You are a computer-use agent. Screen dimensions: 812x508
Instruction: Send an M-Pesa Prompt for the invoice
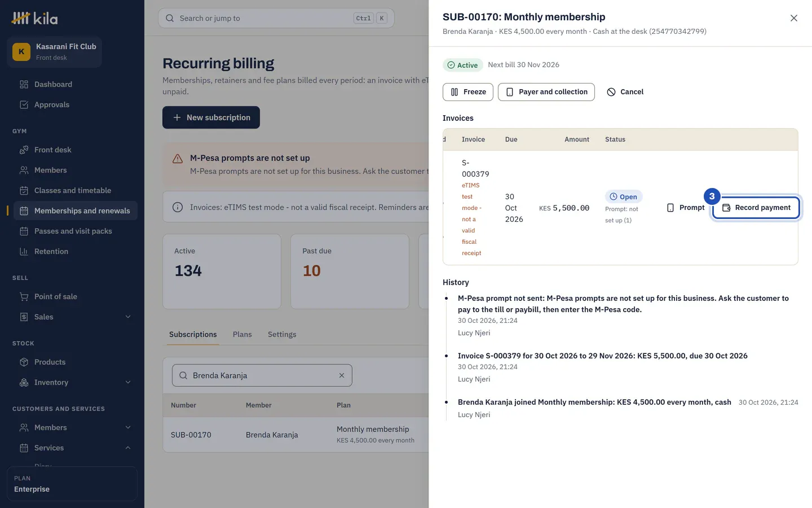[x=686, y=208]
